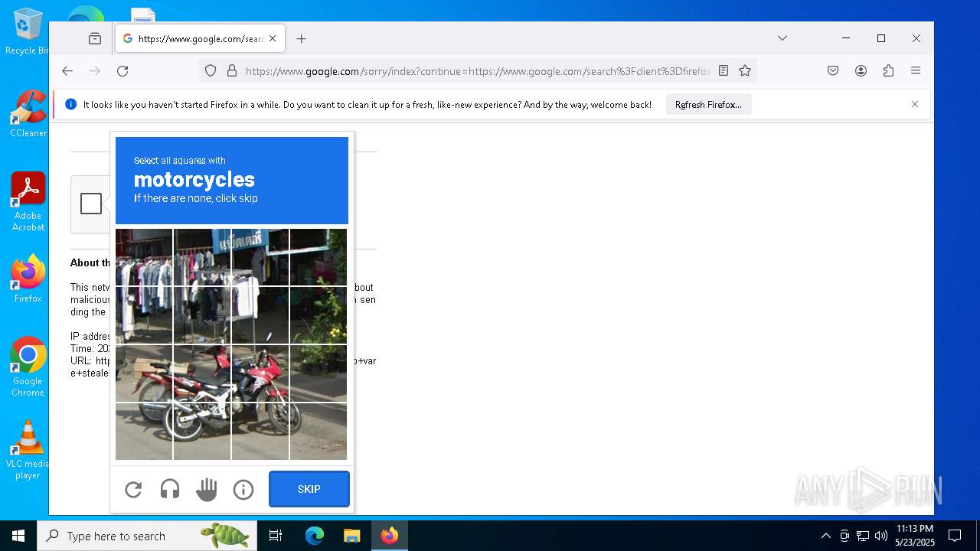The height and width of the screenshot is (551, 980).
Task: Get an audio challenge via headphones icon
Action: tap(170, 489)
